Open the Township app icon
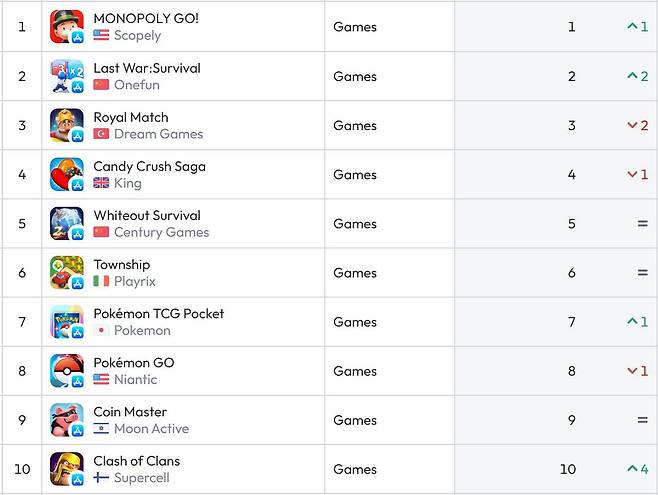This screenshot has height=495, width=658. coord(67,272)
